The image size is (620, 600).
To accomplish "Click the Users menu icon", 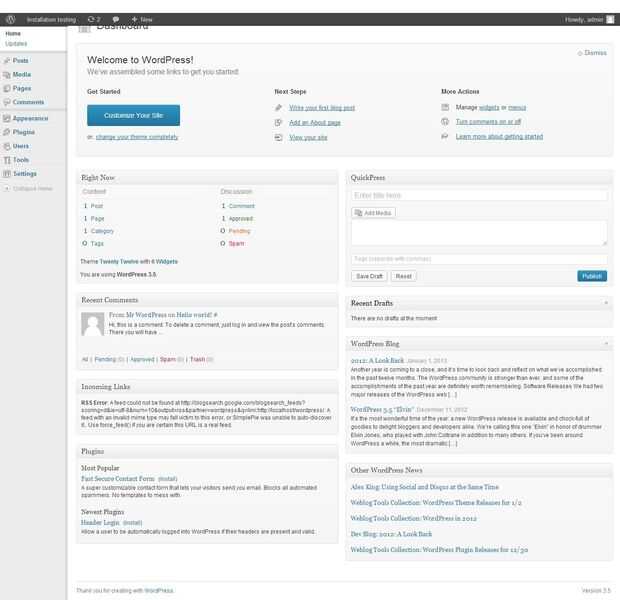I will pyautogui.click(x=7, y=146).
